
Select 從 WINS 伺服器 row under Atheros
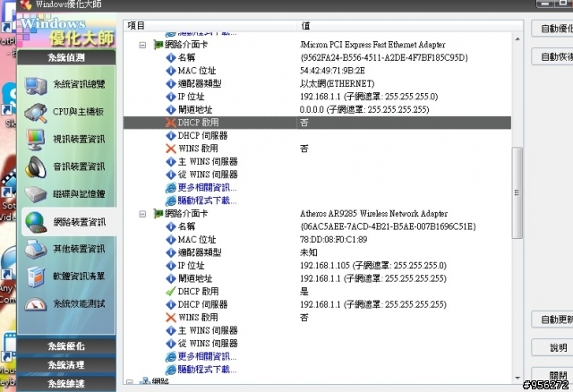(x=317, y=344)
